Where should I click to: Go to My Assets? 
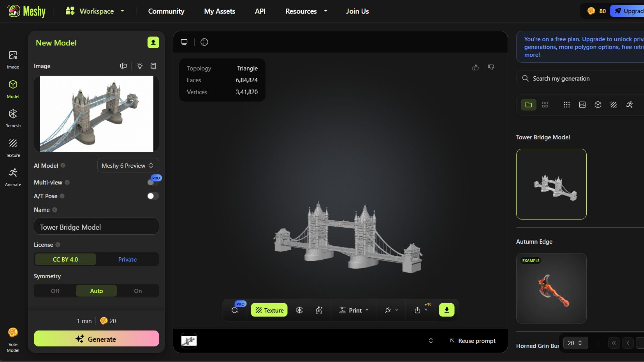pos(219,11)
